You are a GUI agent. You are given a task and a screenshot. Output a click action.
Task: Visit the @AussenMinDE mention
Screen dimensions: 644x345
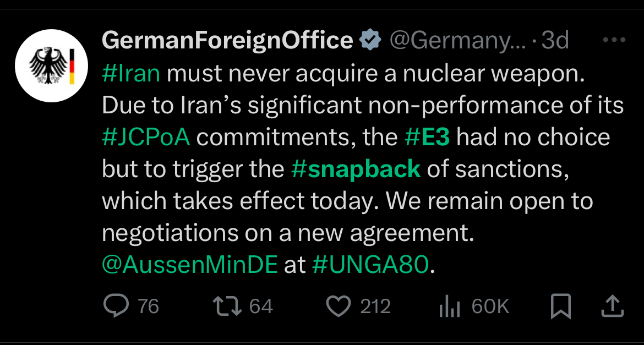190,265
